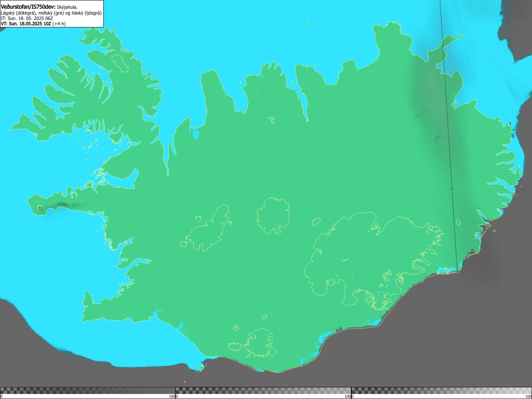Click the darkest gray low-cloud scale bar
The width and height of the screenshot is (532, 399).
[88, 391]
